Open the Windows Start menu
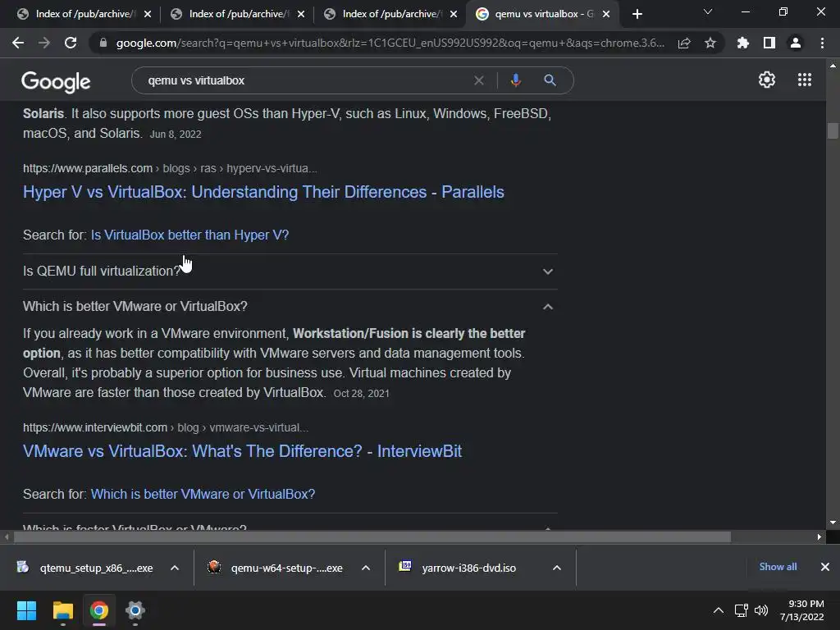This screenshot has width=840, height=630. pyautogui.click(x=26, y=610)
